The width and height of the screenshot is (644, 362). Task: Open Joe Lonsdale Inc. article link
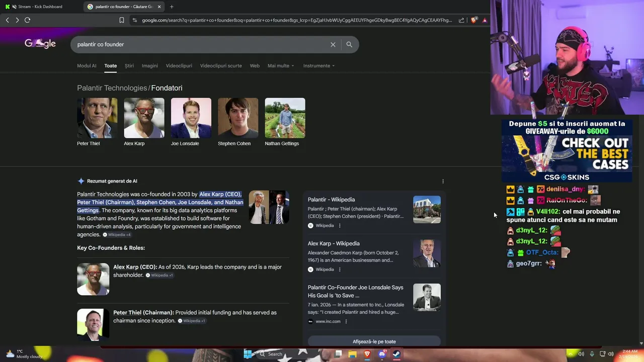click(x=356, y=291)
